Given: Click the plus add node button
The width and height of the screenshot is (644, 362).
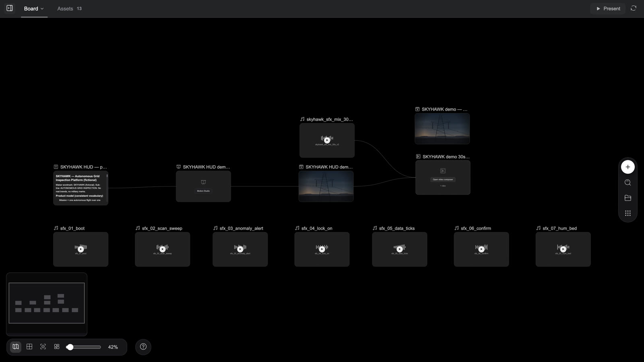Looking at the screenshot, I should coord(627,167).
